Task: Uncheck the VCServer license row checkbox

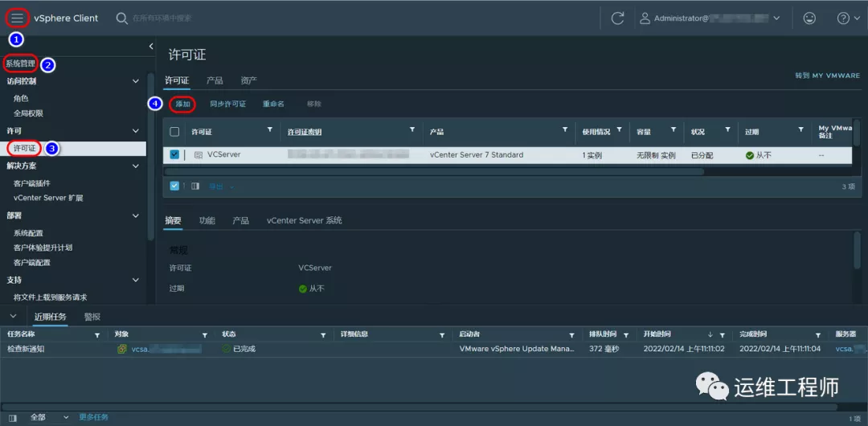Action: tap(174, 155)
